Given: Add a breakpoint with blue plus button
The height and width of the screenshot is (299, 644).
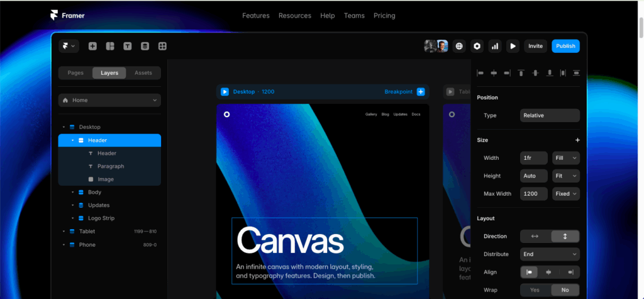Looking at the screenshot, I should point(421,92).
